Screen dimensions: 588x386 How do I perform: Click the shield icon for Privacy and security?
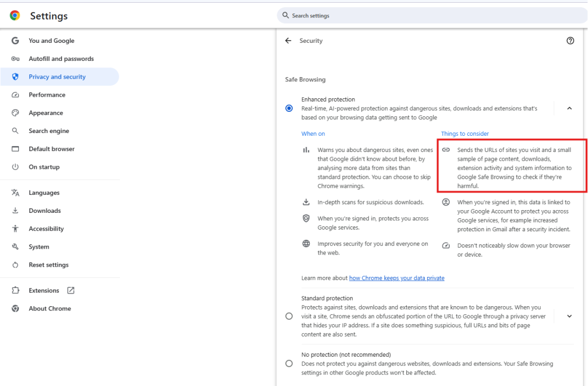15,77
